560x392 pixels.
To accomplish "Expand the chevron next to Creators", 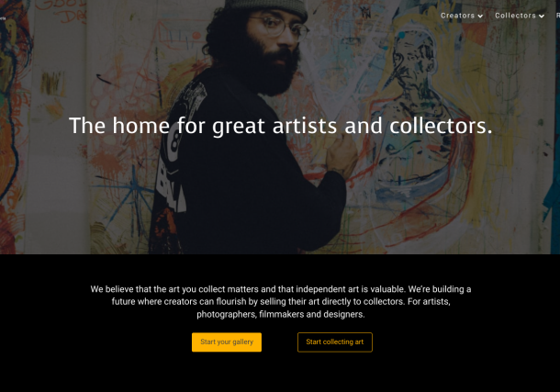I will [480, 17].
